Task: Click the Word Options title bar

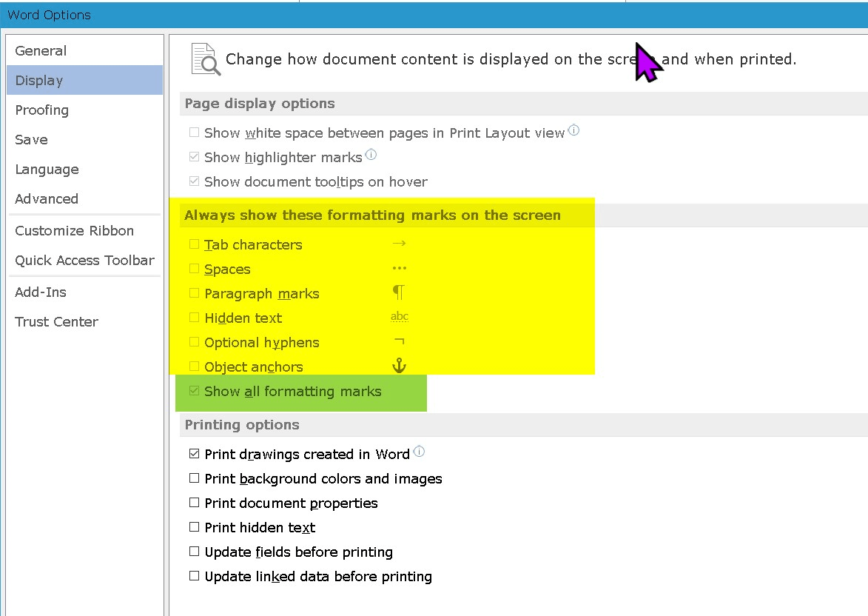Action: pos(434,15)
